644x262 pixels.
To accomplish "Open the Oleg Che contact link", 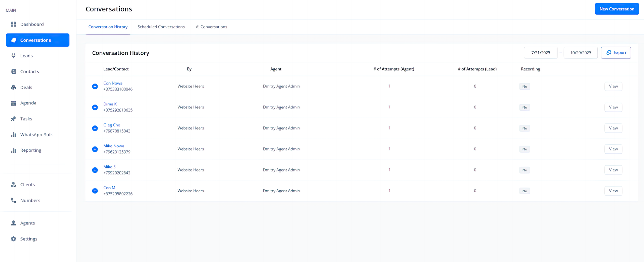I will pos(112,125).
